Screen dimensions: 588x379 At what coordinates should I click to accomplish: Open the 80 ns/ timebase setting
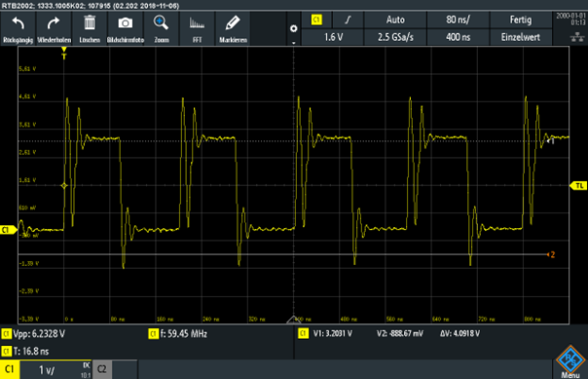458,19
